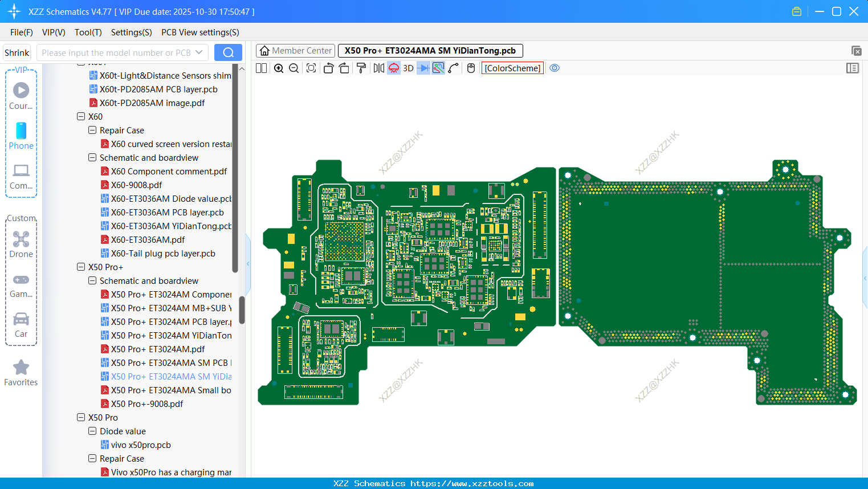868x489 pixels.
Task: Select the paint roller tool
Action: point(361,68)
